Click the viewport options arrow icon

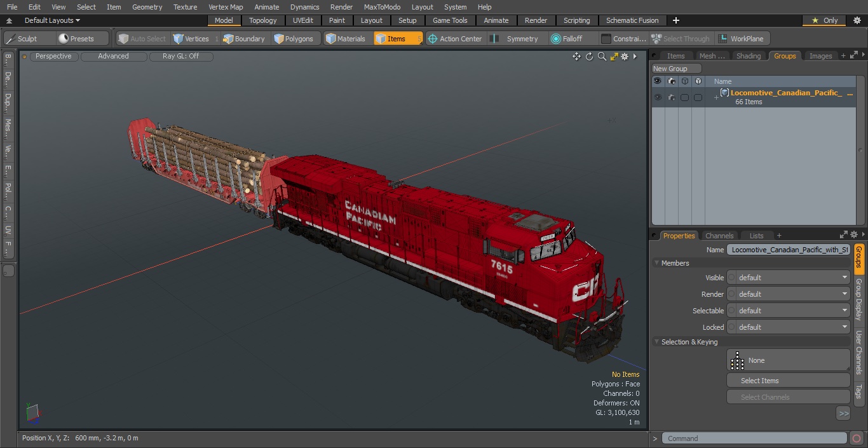tap(635, 57)
